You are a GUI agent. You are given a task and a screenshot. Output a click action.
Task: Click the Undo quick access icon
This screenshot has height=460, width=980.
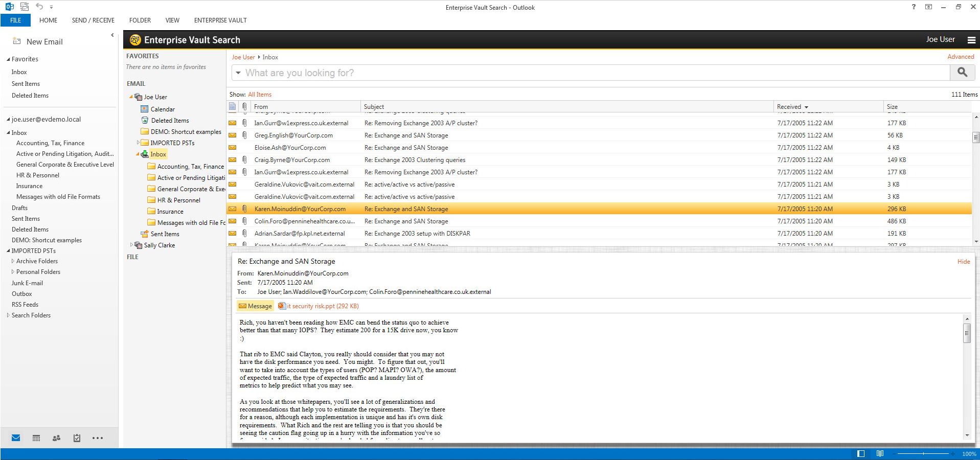39,7
